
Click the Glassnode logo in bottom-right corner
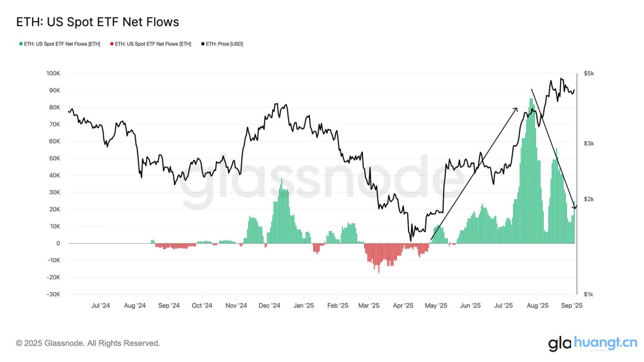point(559,344)
